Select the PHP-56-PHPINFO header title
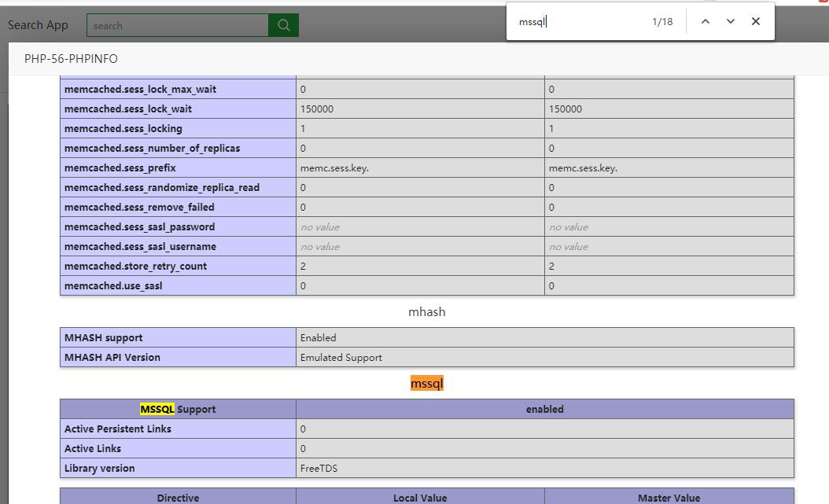The width and height of the screenshot is (829, 504). click(71, 59)
